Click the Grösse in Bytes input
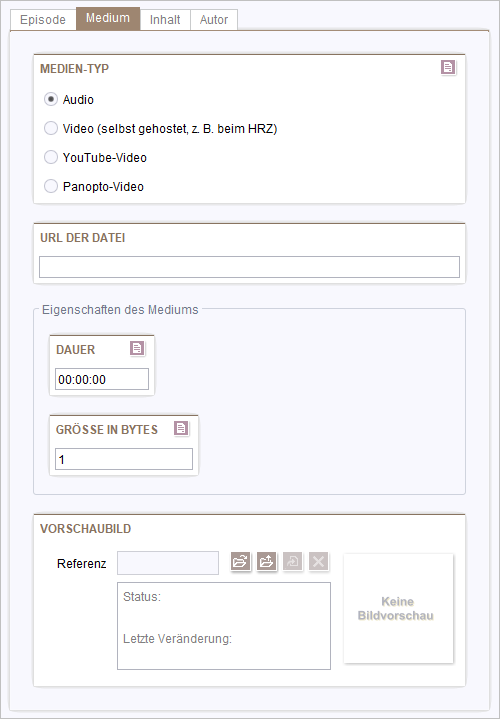This screenshot has height=719, width=500. (124, 459)
